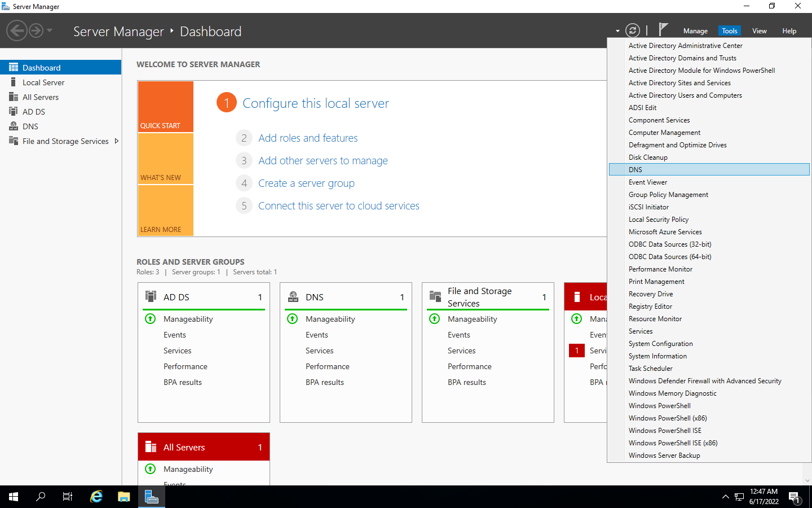812x508 pixels.
Task: Select DNS from the Tools menu
Action: (636, 169)
